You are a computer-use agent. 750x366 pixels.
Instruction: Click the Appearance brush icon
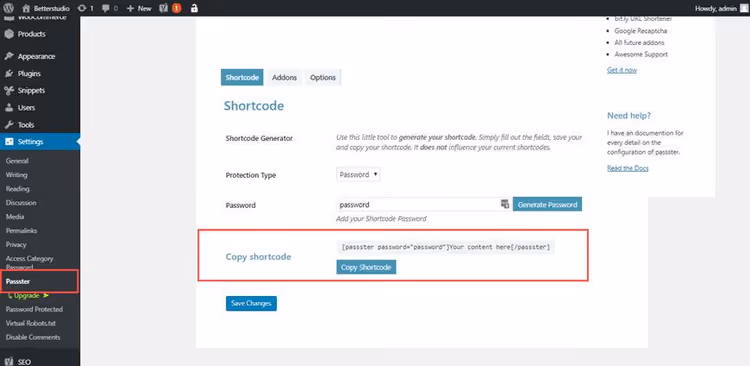coord(9,56)
